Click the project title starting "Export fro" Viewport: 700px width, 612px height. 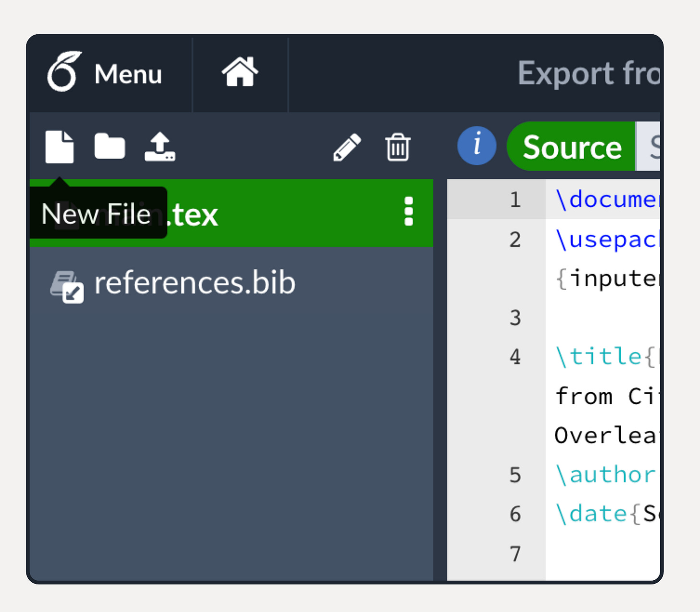[588, 73]
